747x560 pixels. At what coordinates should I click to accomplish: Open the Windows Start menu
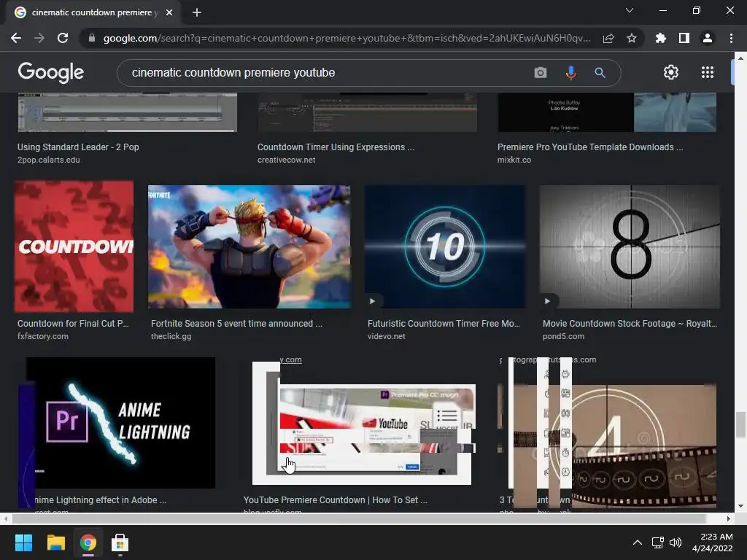[x=23, y=542]
